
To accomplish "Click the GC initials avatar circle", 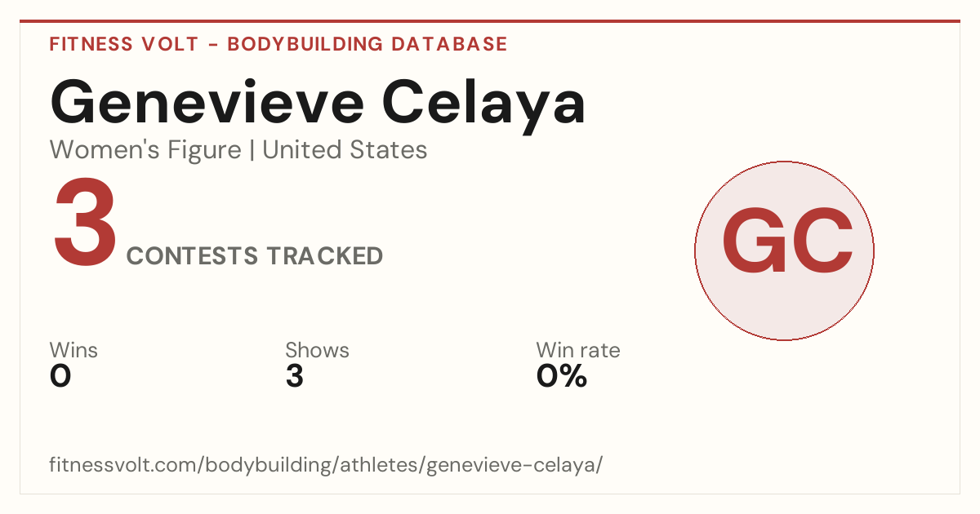I will click(784, 250).
